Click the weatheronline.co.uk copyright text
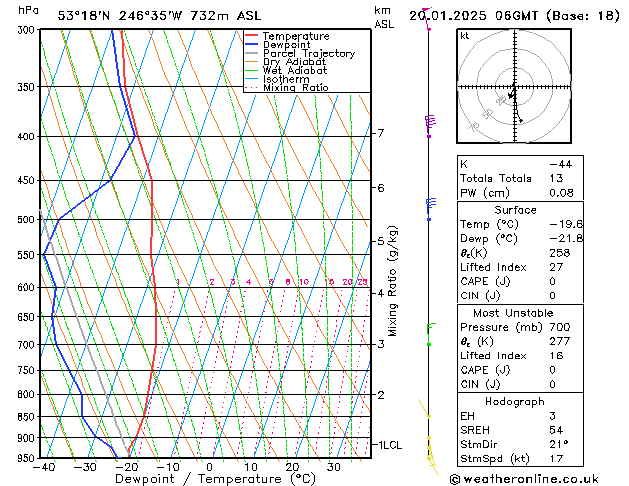The width and height of the screenshot is (629, 486). 524,479
